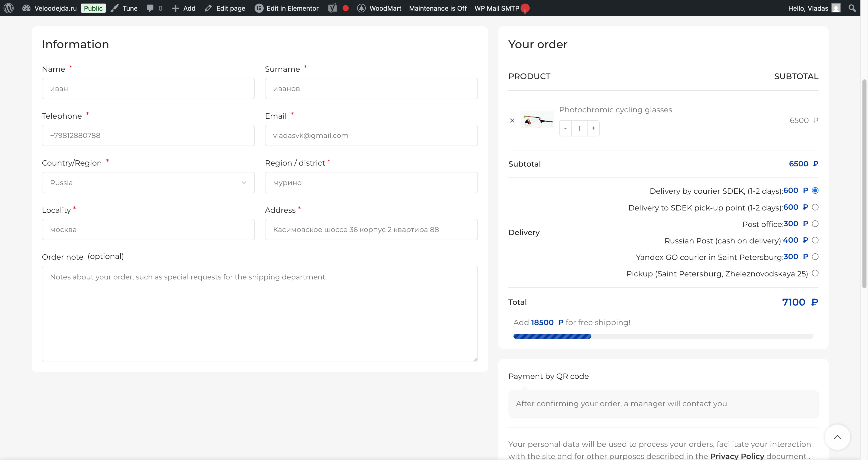Open the WoodMart admin menu

[386, 8]
